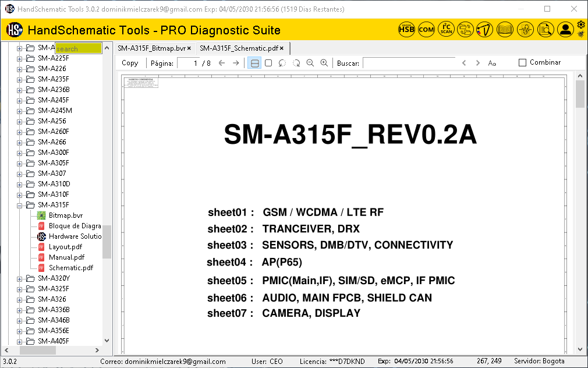Select single page view mode
Screen dimensions: 588x368
268,63
